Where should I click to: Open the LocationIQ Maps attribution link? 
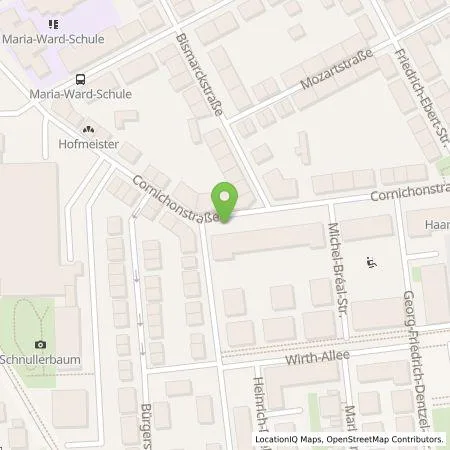tap(288, 439)
